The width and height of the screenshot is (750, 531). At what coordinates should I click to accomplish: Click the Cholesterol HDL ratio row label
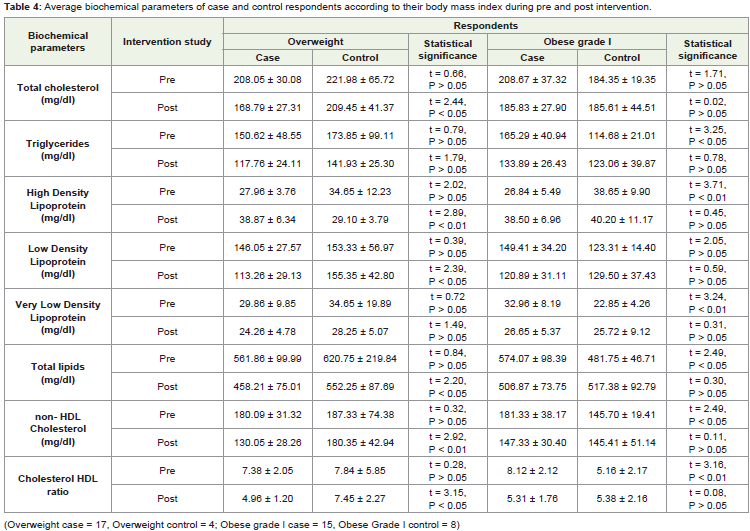[58, 485]
